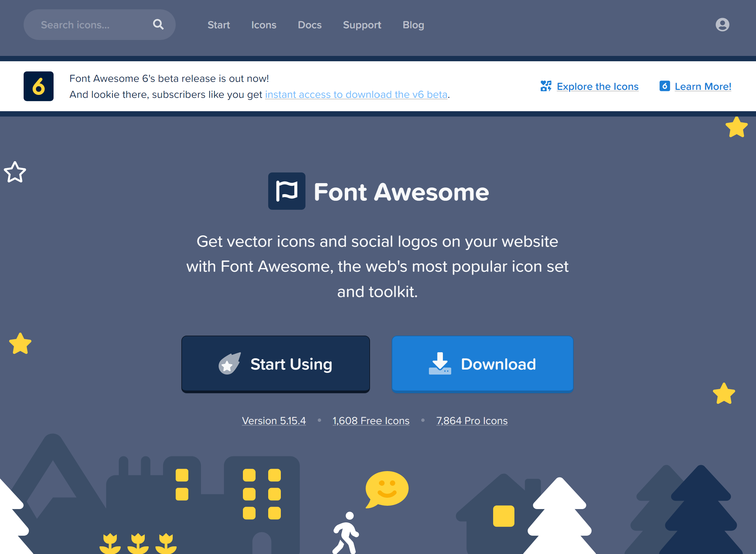Open the Start menu item
Screen dimensions: 756x554
click(219, 25)
